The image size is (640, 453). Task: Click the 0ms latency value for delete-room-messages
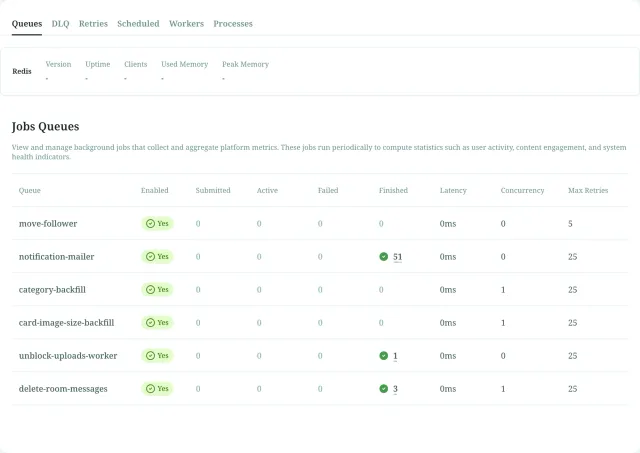tap(448, 389)
